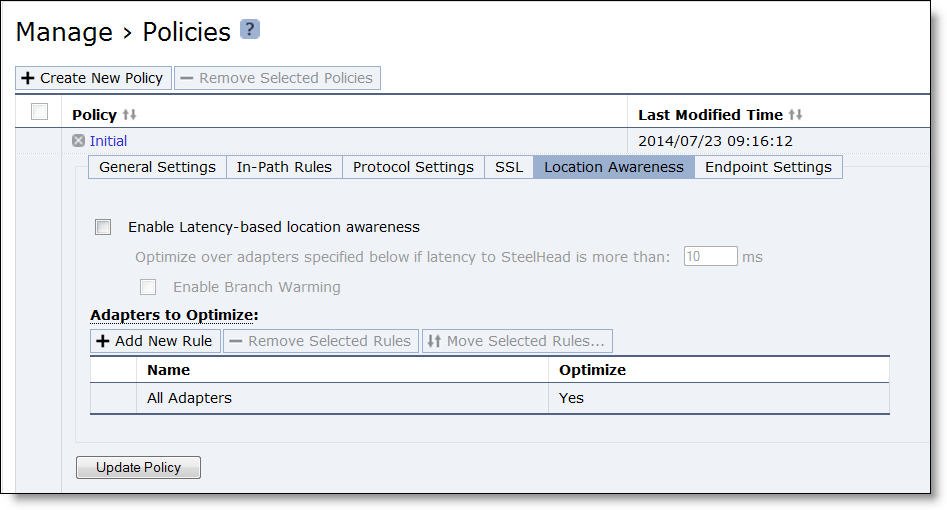Collapse the Initial policy with the X icon
Image resolution: width=947 pixels, height=510 pixels.
79,141
